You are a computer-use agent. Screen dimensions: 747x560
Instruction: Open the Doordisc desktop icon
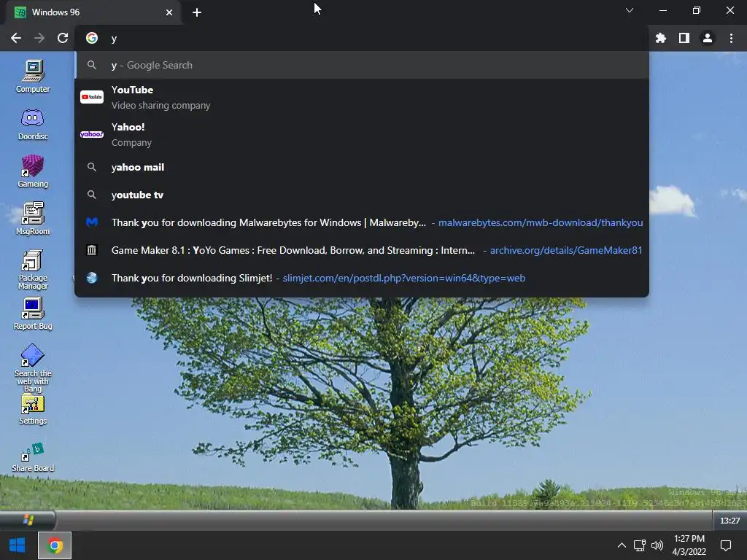(33, 124)
